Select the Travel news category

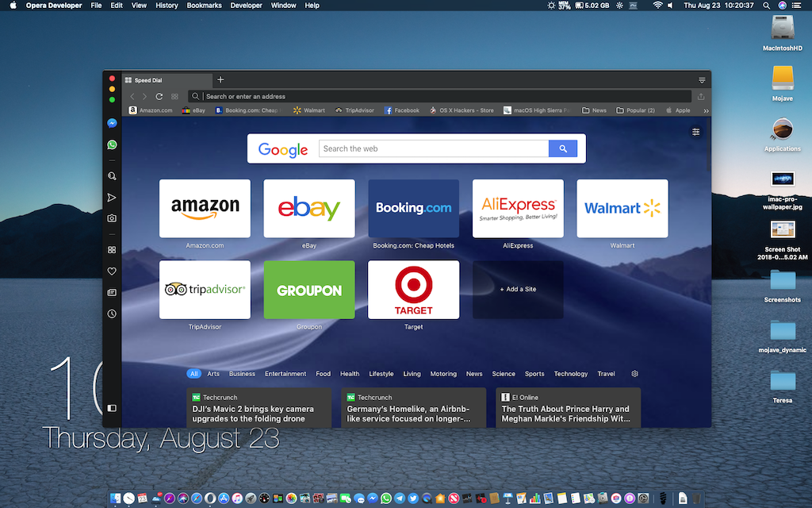[606, 374]
